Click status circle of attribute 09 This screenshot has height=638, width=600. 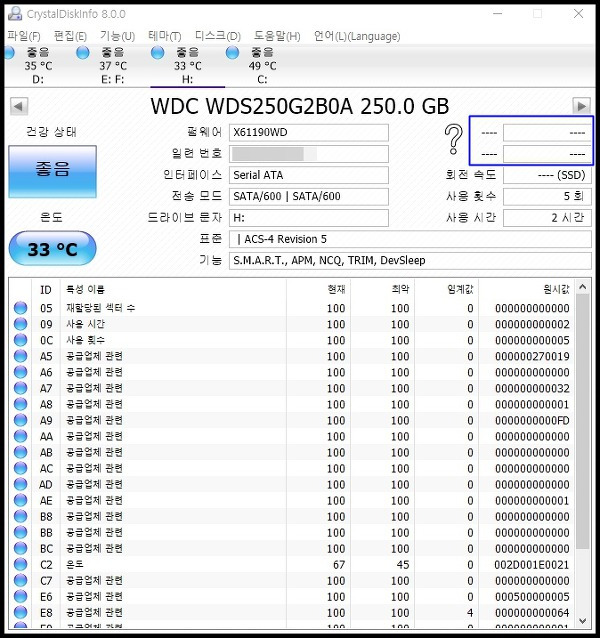tap(20, 324)
